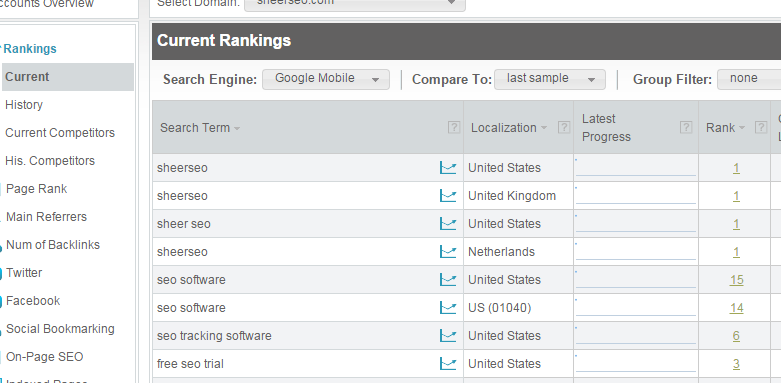The width and height of the screenshot is (781, 383).
Task: Collapse the Rankings sidebar section
Action: point(29,49)
